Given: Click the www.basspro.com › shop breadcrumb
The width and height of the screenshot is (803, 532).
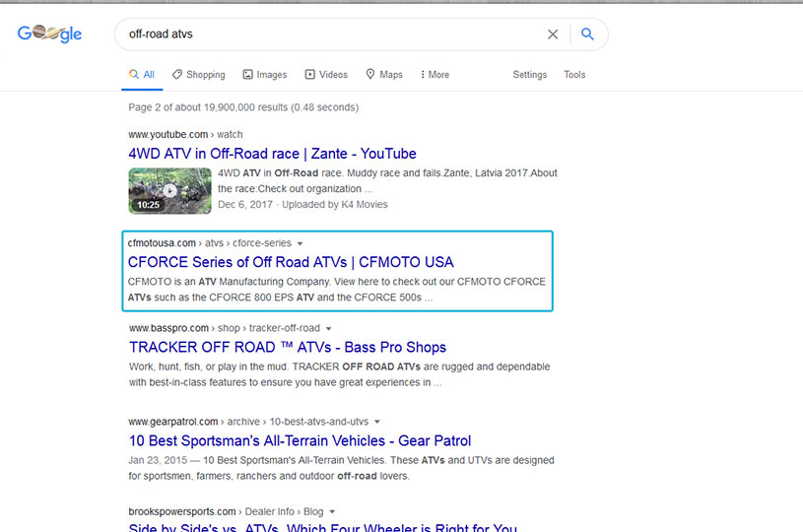Looking at the screenshot, I should click(225, 328).
